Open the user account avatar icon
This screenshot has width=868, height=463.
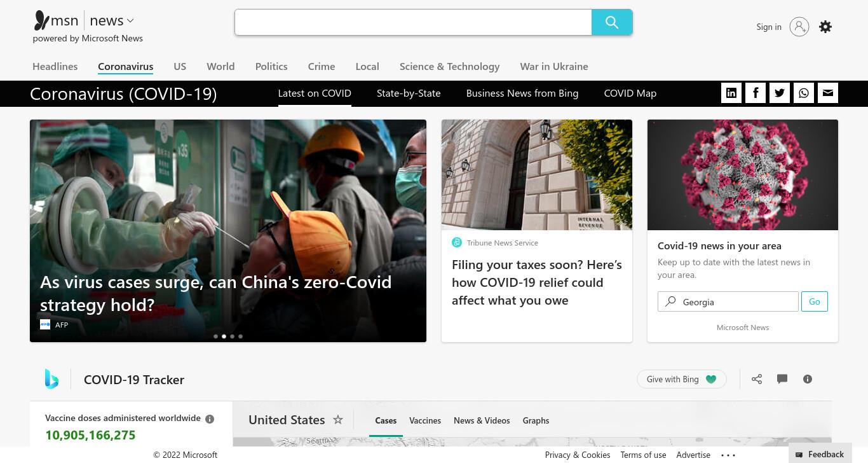point(799,27)
